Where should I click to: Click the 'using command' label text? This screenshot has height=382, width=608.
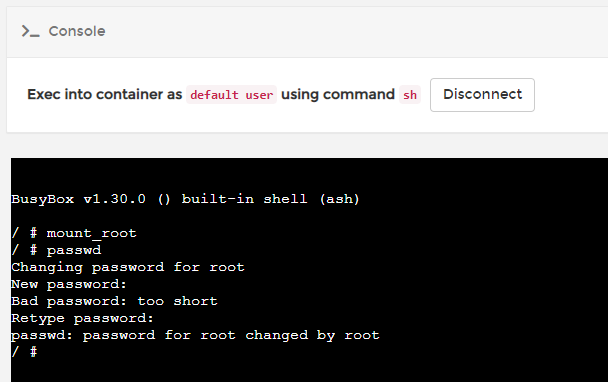pyautogui.click(x=338, y=95)
